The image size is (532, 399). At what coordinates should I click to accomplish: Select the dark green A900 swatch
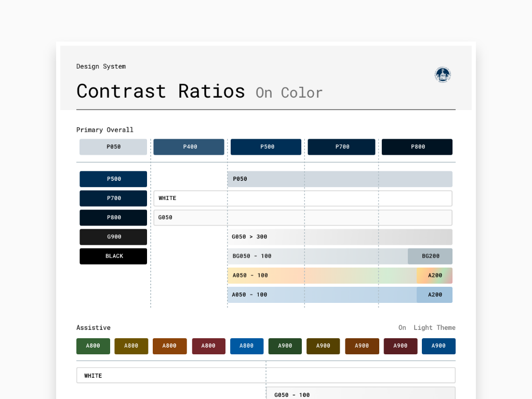coord(285,346)
